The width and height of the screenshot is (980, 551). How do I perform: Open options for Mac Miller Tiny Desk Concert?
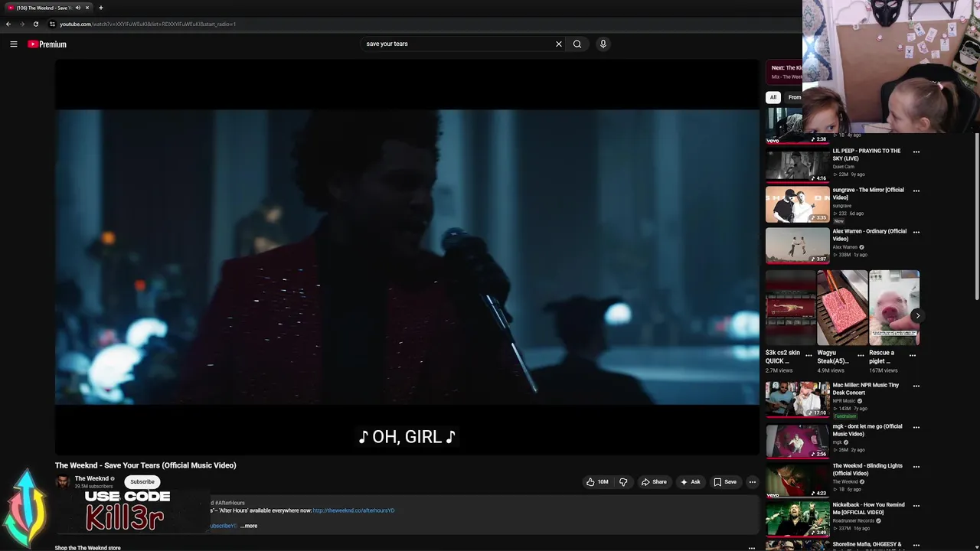click(x=916, y=386)
